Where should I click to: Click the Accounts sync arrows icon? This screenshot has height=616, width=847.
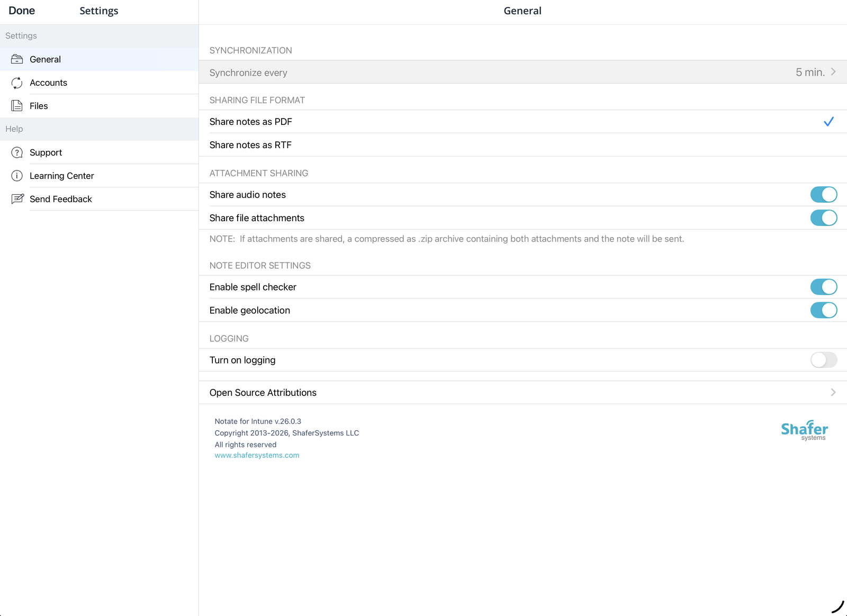click(17, 83)
